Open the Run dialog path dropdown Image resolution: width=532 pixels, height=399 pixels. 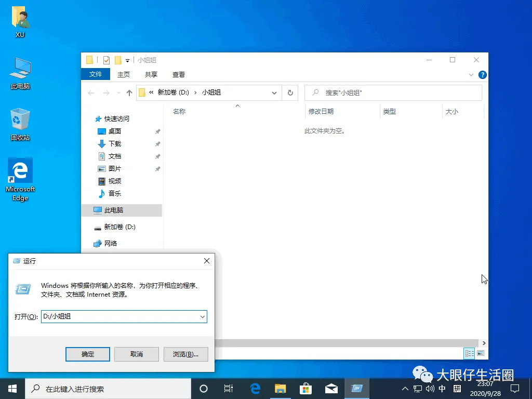click(203, 316)
